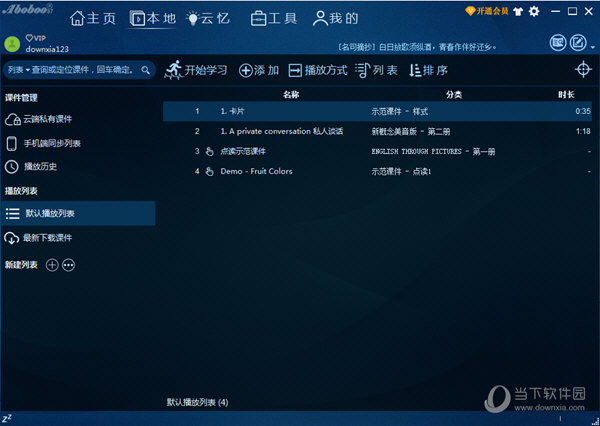Open 云端私有课件 cloud private courseware
600x426 pixels.
click(x=38, y=119)
